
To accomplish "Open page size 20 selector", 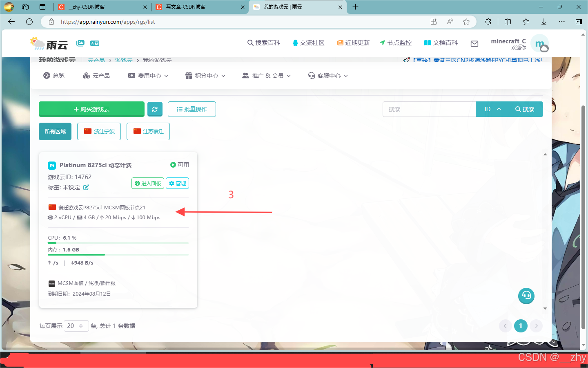I will pyautogui.click(x=76, y=326).
